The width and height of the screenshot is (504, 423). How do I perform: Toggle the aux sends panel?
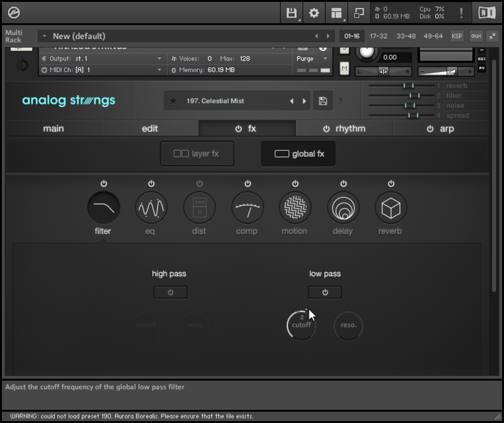tap(476, 36)
